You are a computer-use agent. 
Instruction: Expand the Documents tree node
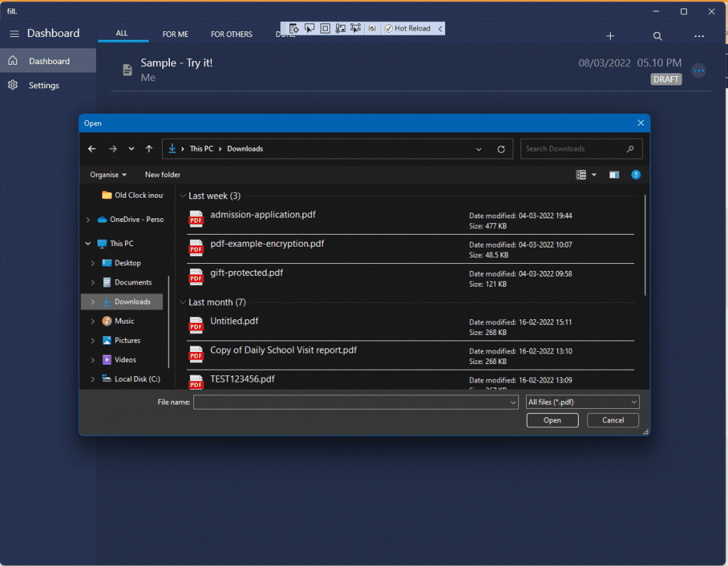(92, 283)
